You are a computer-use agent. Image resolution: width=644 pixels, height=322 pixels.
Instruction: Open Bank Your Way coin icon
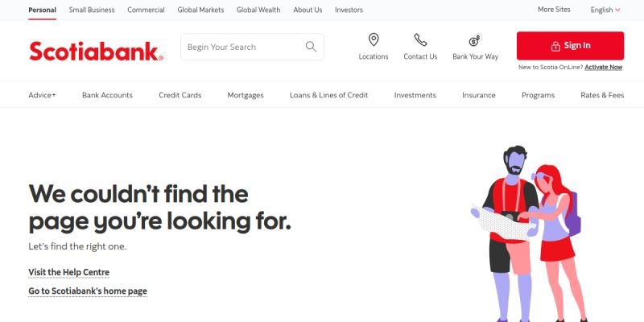tap(475, 40)
